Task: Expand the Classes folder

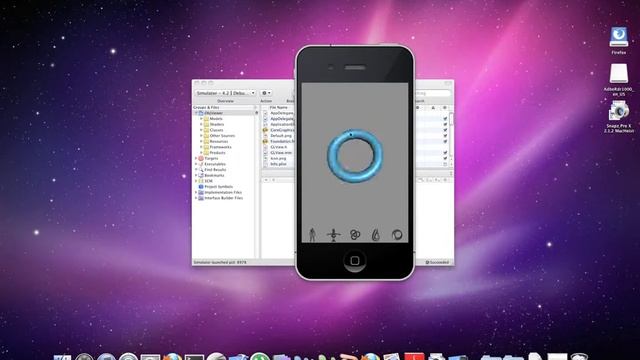Action: click(201, 130)
